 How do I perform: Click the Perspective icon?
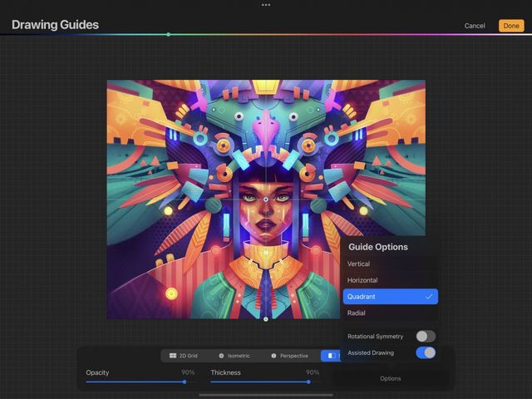coord(273,356)
